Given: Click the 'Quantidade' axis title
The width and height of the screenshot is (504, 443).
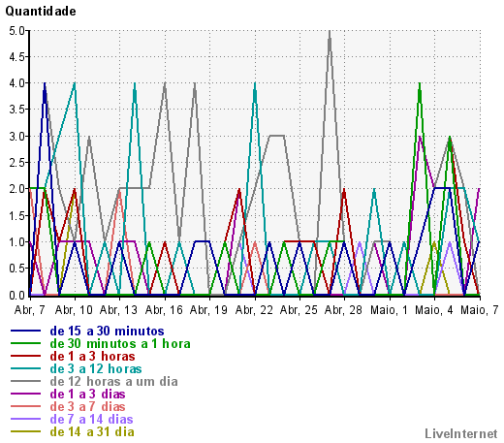Looking at the screenshot, I should [41, 12].
